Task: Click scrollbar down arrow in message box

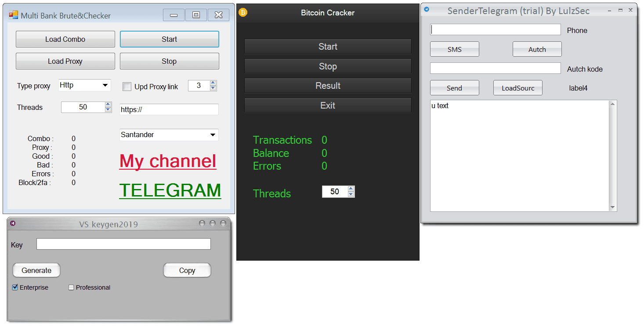Action: point(613,207)
